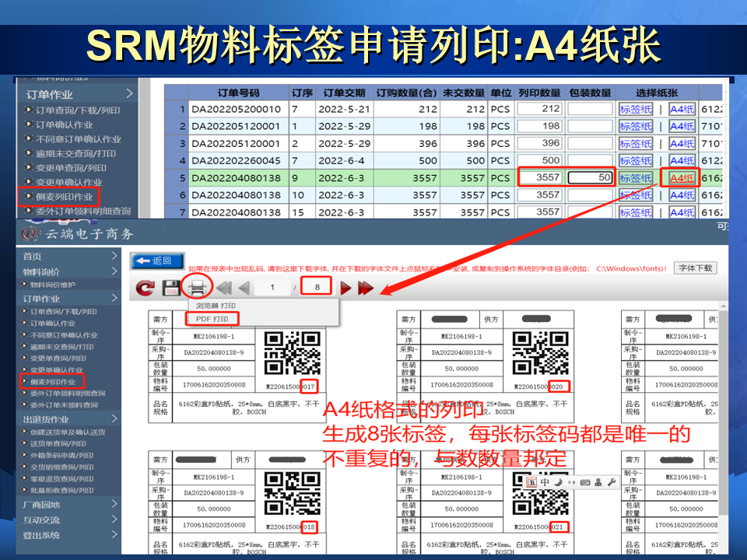Screen dimensions: 747x560
Task: Go to previous page with gray left arrow
Action: [244, 288]
